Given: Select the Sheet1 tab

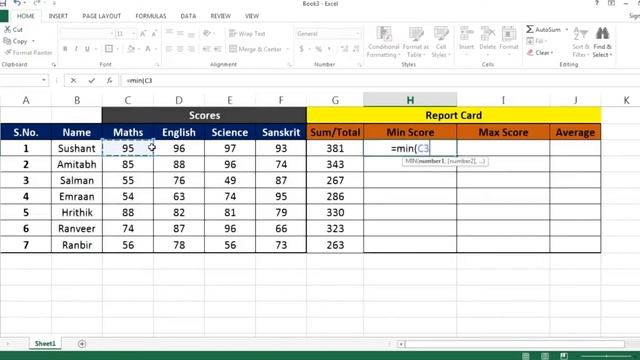Looking at the screenshot, I should [45, 344].
